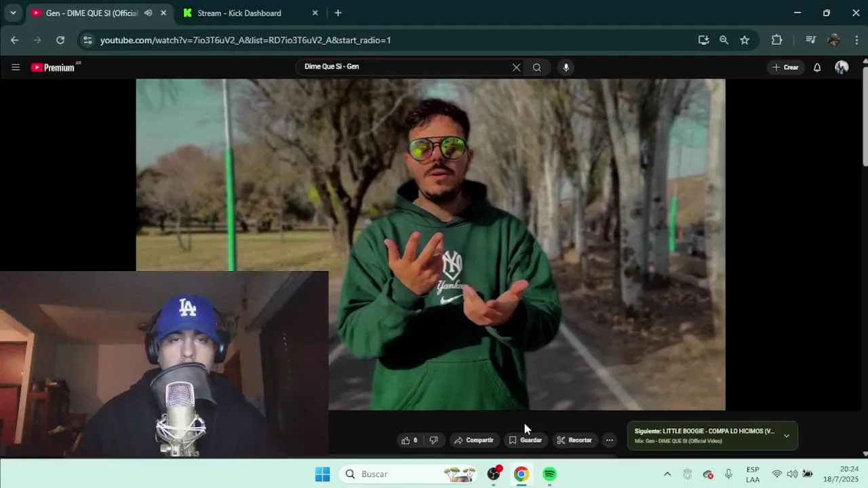
Task: Open the Windows Start menu
Action: pos(322,474)
